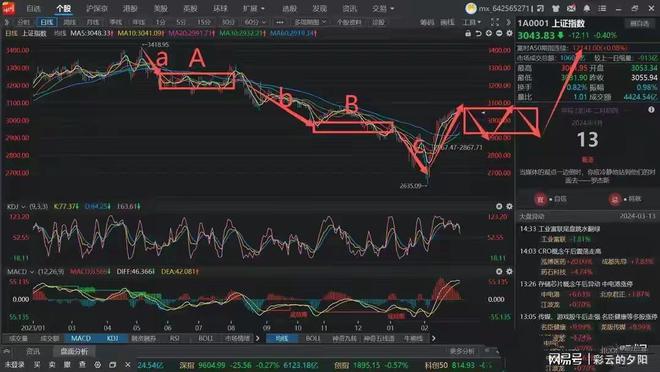This screenshot has height=372, width=660.
Task: Toggle the KDJ indicator tab
Action: 112,338
